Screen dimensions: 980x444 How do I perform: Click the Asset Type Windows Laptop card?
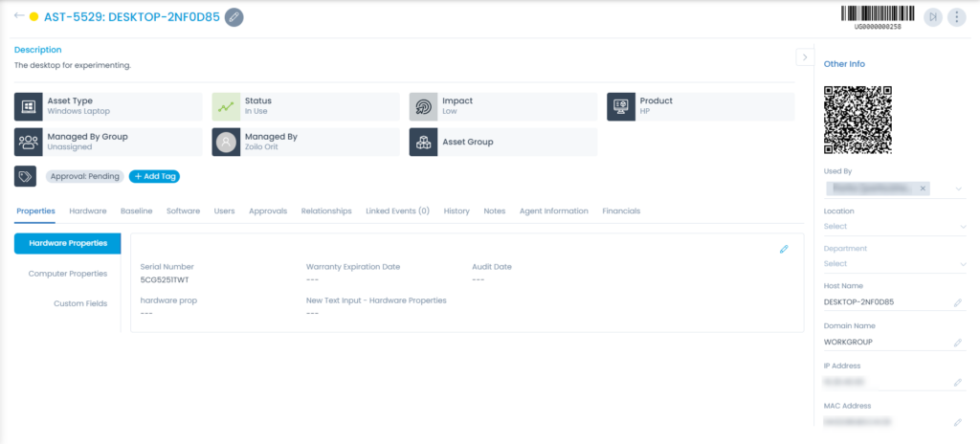click(108, 107)
